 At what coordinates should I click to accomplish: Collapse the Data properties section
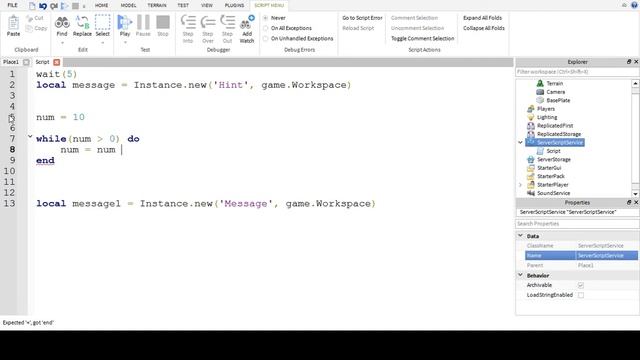(520, 236)
